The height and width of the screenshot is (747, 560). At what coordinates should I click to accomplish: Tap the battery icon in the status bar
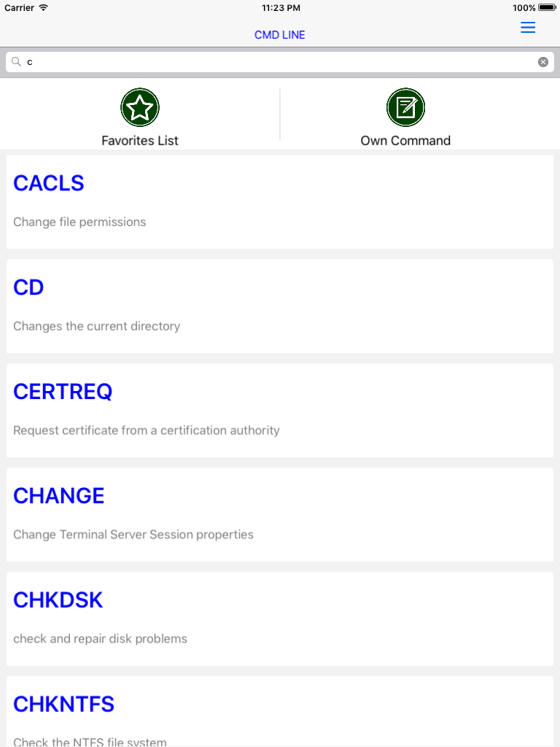pyautogui.click(x=545, y=8)
